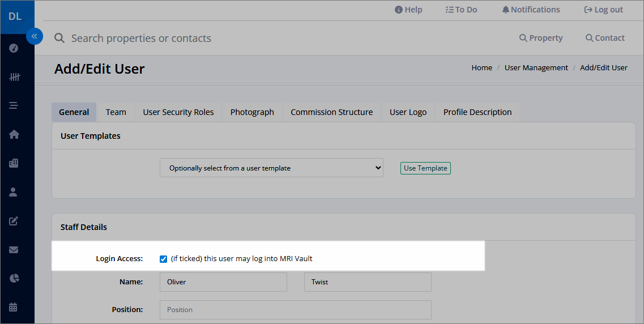Open the envelope mail icon in the sidebar
This screenshot has height=324, width=644.
14,250
